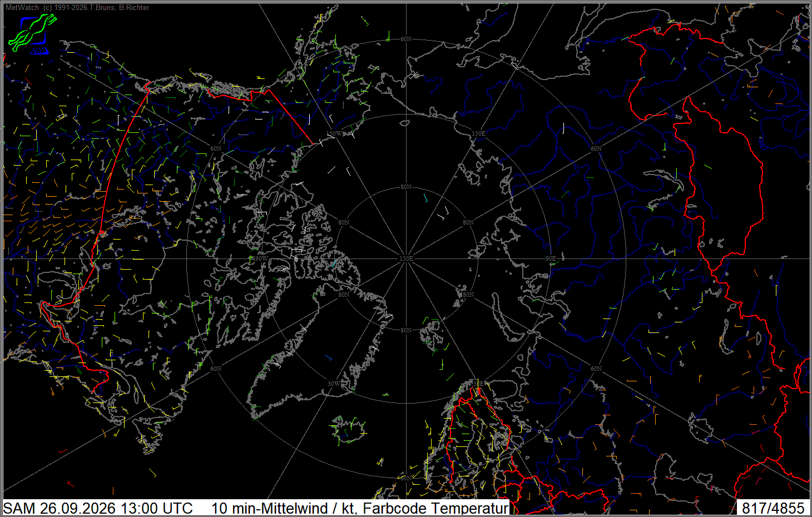Click the 150E label at the pole center
This screenshot has height=517, width=812.
point(406,258)
